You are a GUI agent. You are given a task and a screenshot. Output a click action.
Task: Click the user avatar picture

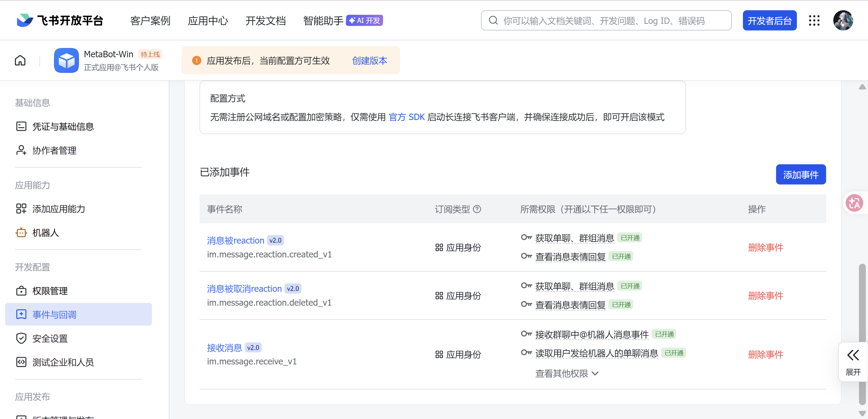click(x=843, y=20)
